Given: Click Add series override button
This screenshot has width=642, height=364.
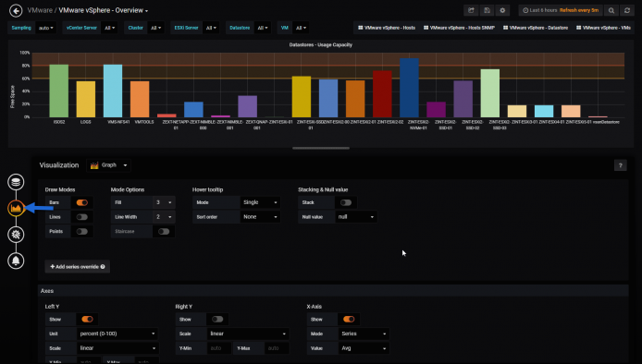Looking at the screenshot, I should point(78,267).
